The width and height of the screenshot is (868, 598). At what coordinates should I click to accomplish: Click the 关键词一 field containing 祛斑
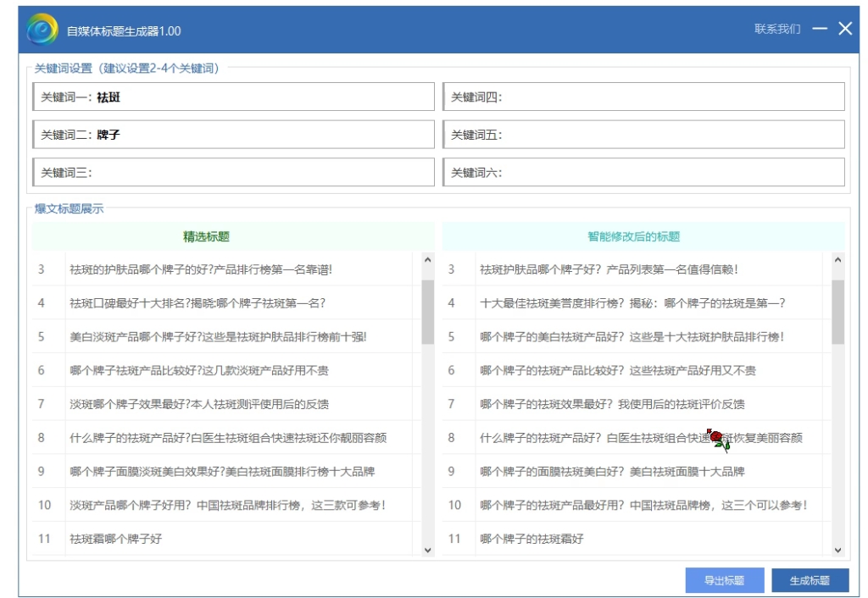pos(234,97)
